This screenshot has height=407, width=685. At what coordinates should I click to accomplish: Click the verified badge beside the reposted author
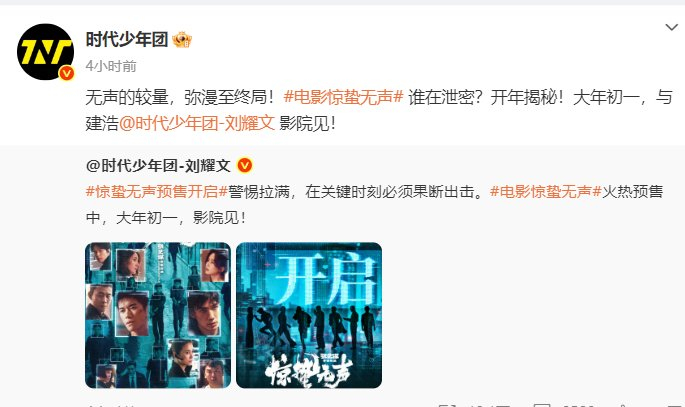coord(245,166)
